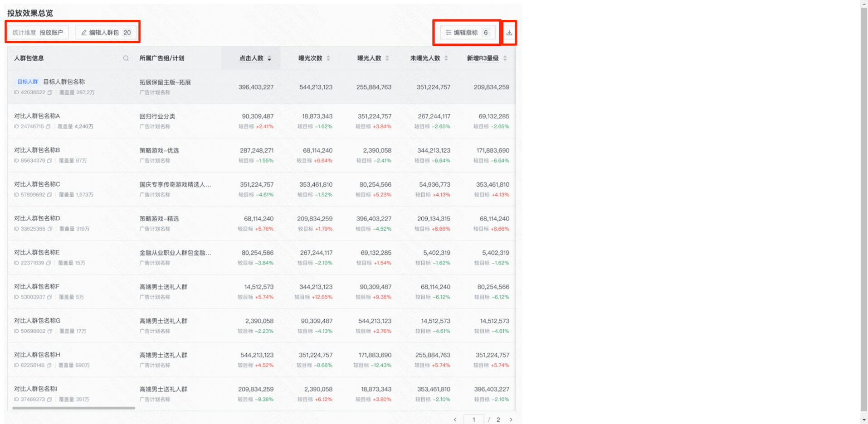Screen dimensions: 868x424
Task: Copy ID 22371839 using its icon
Action: tap(49, 263)
